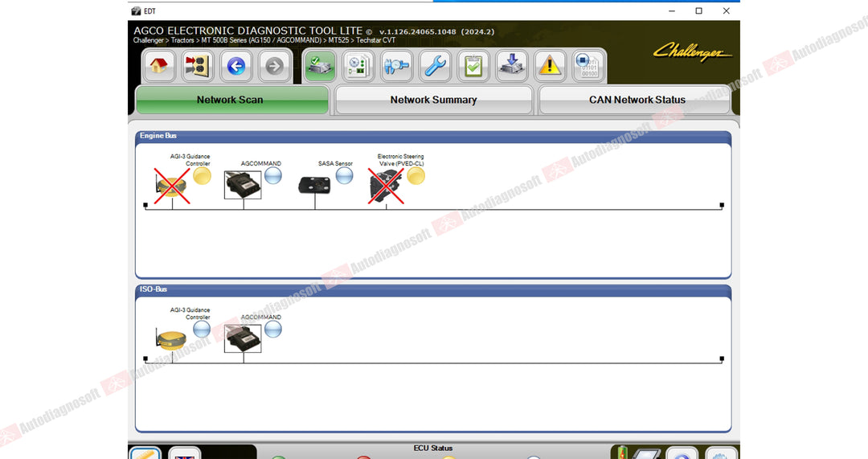This screenshot has height=459, width=868.
Task: Select AGI-3 Guidance Controller on ISO-Bus
Action: pyautogui.click(x=171, y=339)
